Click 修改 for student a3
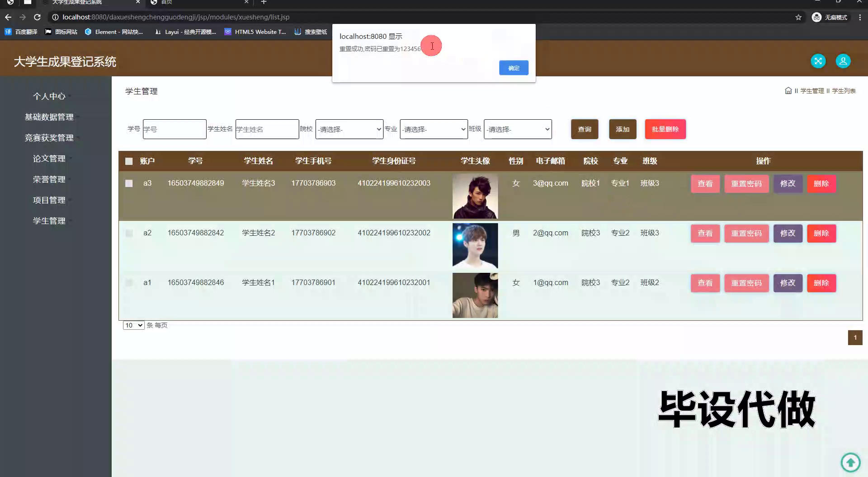This screenshot has width=868, height=477. coord(788,184)
